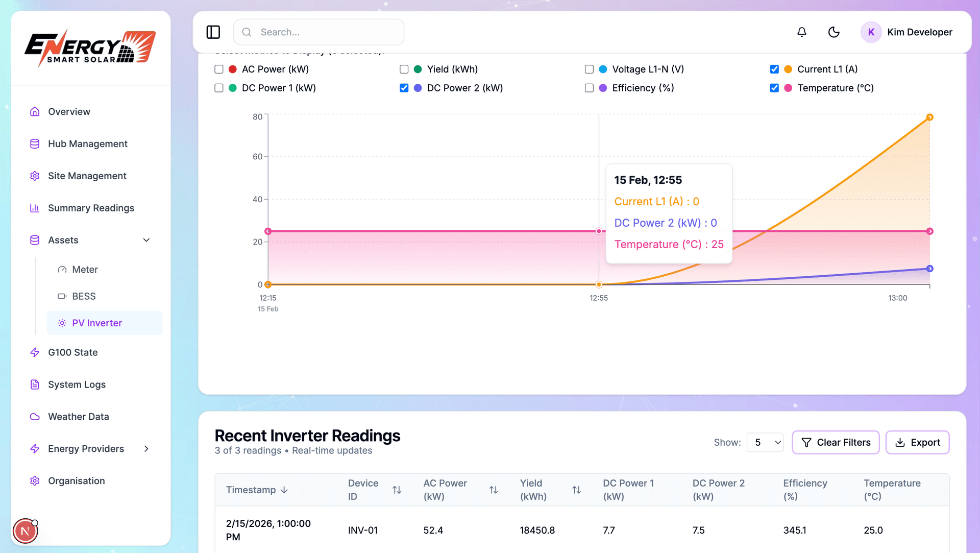Open the Show rows count dropdown
980x553 pixels.
765,442
